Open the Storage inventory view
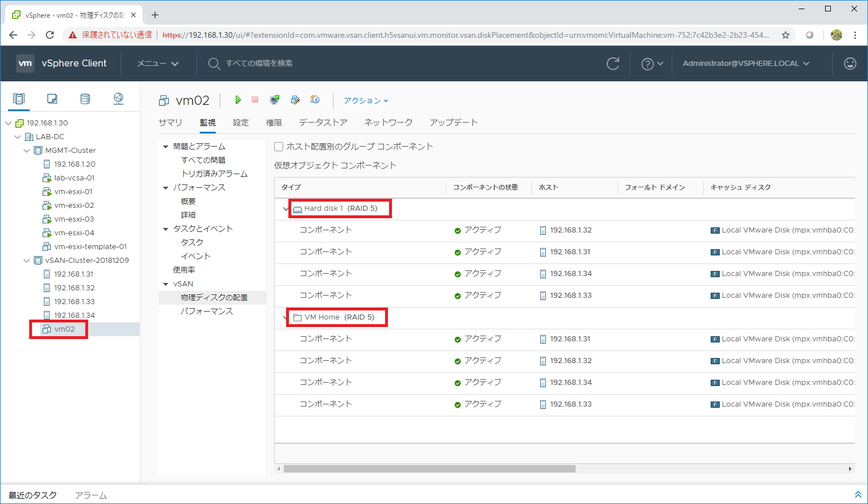The width and height of the screenshot is (868, 504). coord(85,99)
